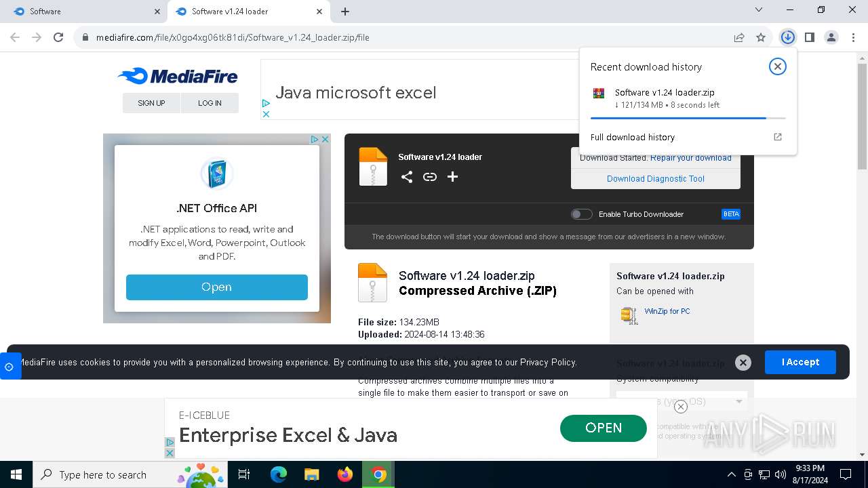
Task: Click the Software v1.24 loader.zip download entry icon
Action: [x=599, y=94]
